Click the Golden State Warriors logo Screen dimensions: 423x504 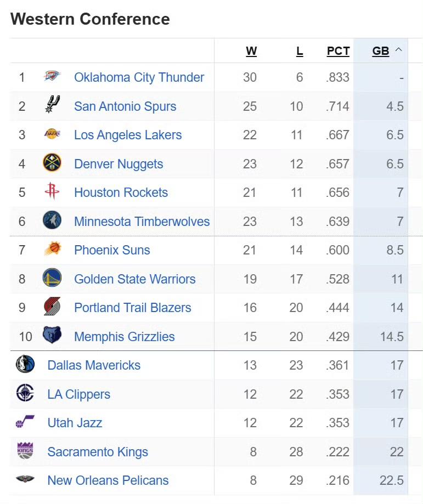[x=52, y=279]
